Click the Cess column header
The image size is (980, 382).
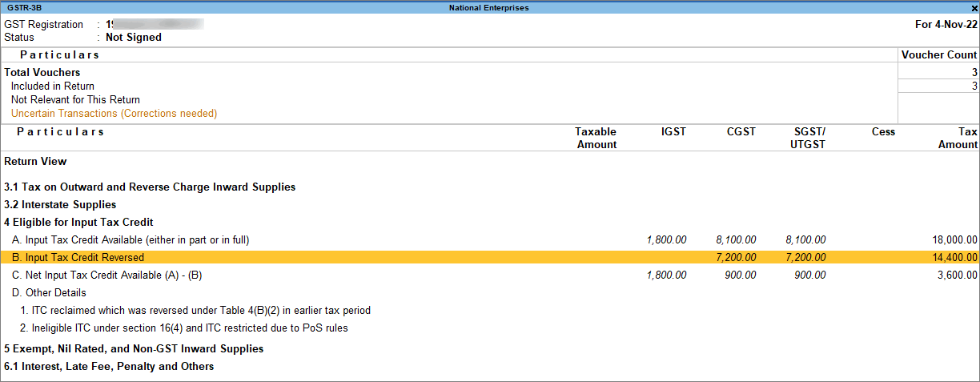tap(883, 132)
